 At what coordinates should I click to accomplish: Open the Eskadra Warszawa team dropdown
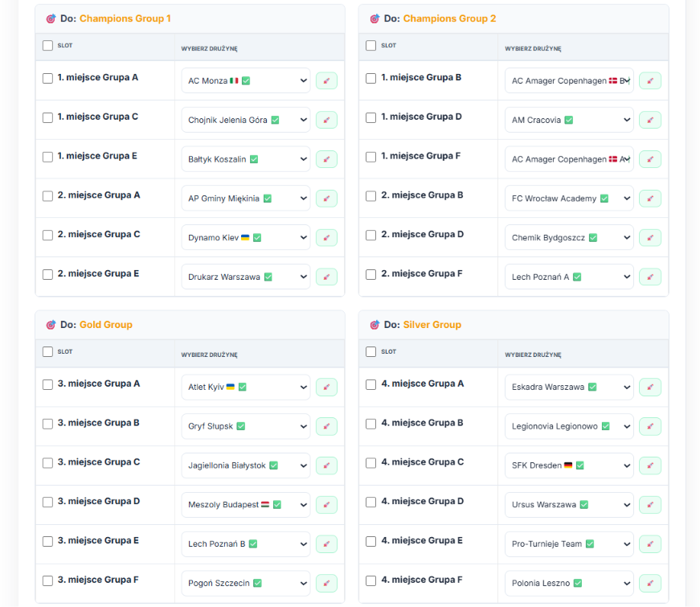[569, 388]
